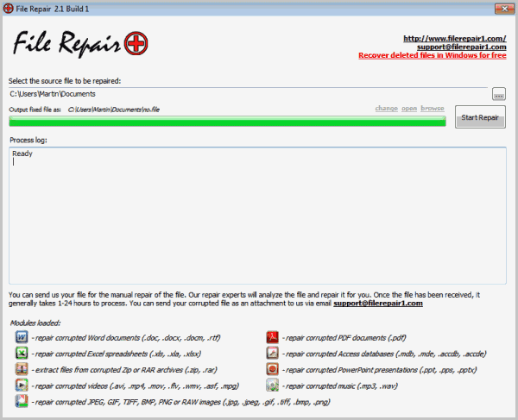Screen dimensions: 518x420
Task: Close the File Repair window
Action: (x=504, y=9)
